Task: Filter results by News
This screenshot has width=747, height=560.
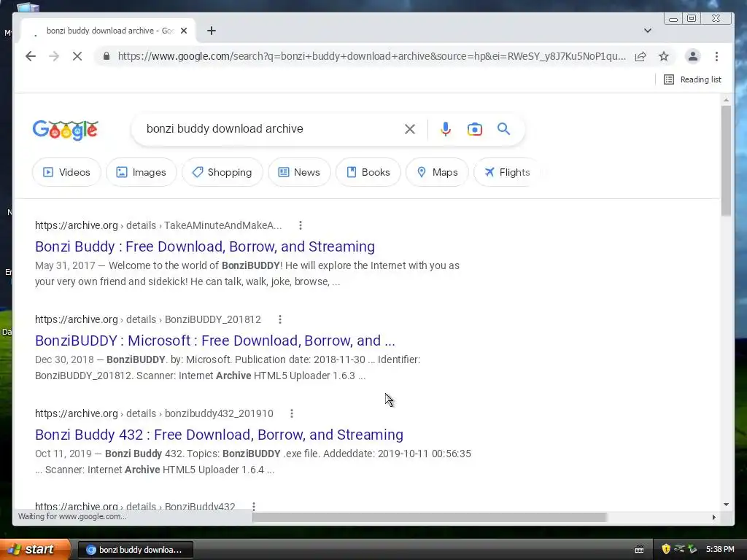Action: [x=299, y=172]
